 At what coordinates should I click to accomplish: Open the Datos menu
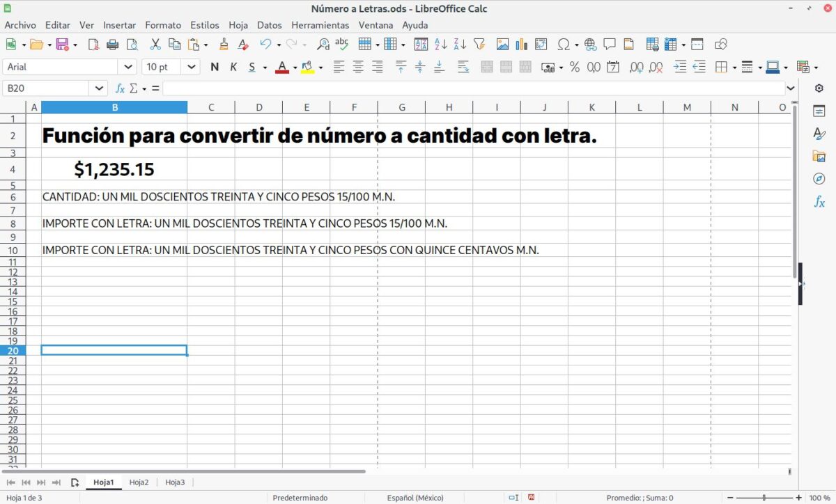pyautogui.click(x=270, y=24)
